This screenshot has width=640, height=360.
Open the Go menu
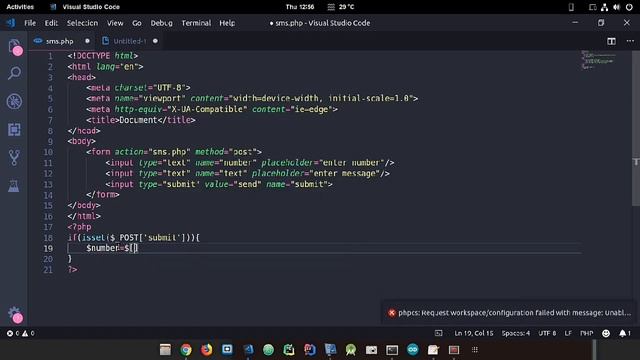137,23
